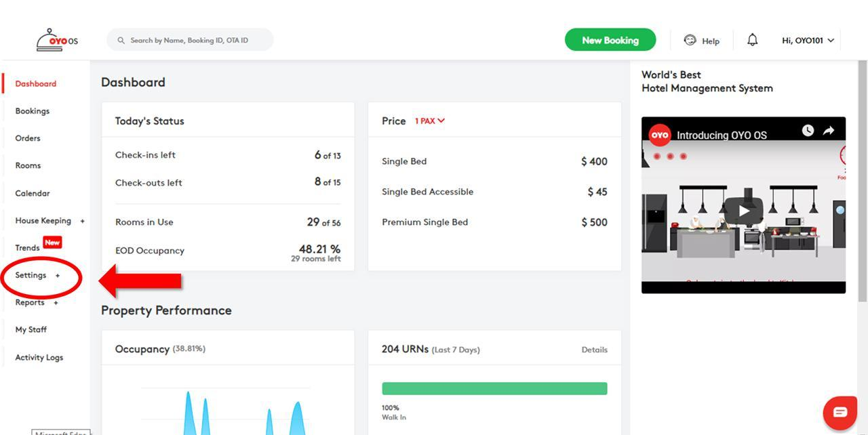Focus the Search by Name, Booking ID field
Viewport: 868px width, 435px height.
[x=190, y=40]
